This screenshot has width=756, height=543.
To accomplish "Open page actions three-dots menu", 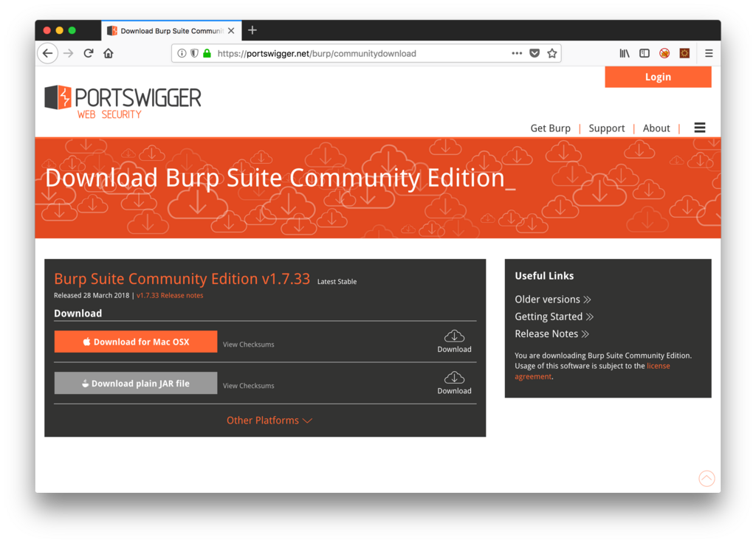I will [517, 53].
